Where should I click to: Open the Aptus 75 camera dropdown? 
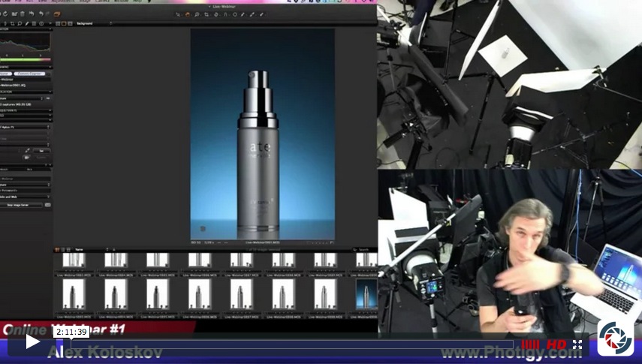[x=25, y=128]
